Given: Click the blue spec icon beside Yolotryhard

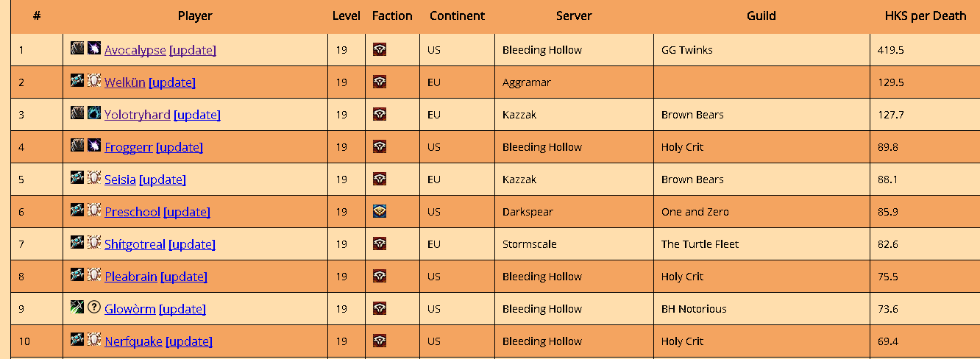Looking at the screenshot, I should (x=93, y=113).
